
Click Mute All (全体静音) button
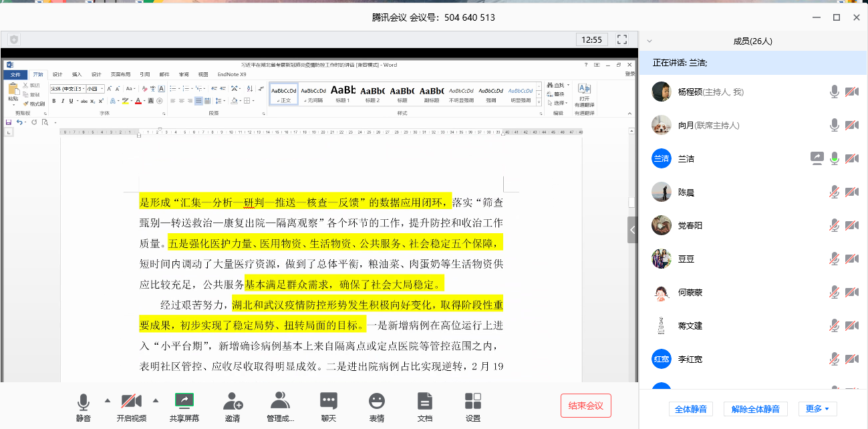pos(691,408)
